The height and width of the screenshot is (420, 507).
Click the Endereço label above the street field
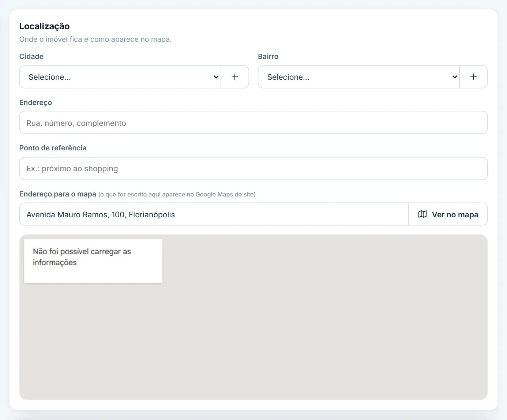coord(35,102)
